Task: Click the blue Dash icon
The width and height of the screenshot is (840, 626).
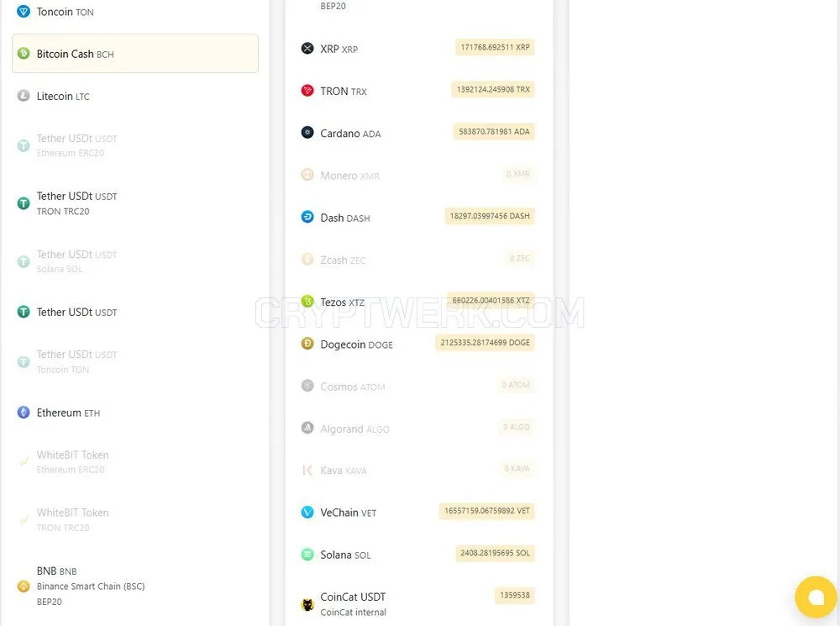Action: 307,217
